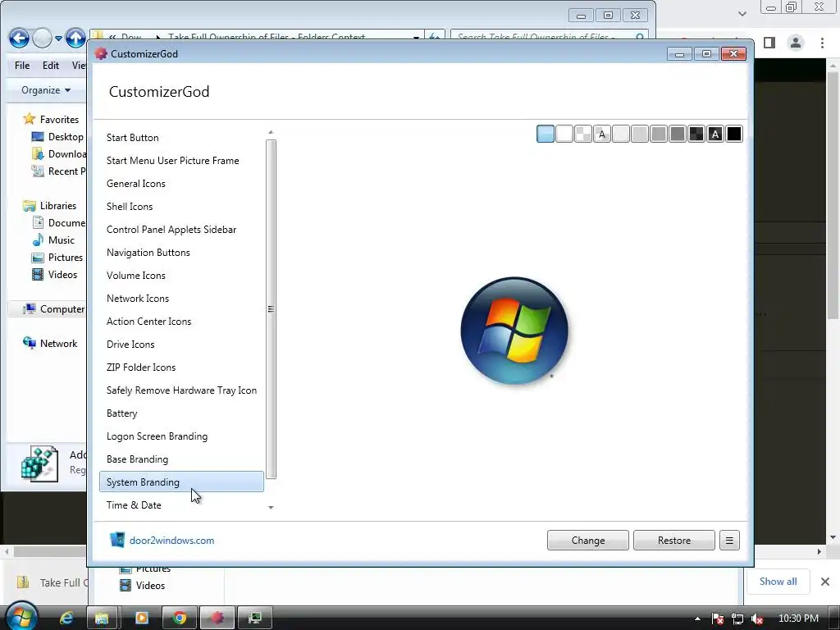The height and width of the screenshot is (630, 840).
Task: Select the light blue preview background swatch
Action: click(546, 134)
